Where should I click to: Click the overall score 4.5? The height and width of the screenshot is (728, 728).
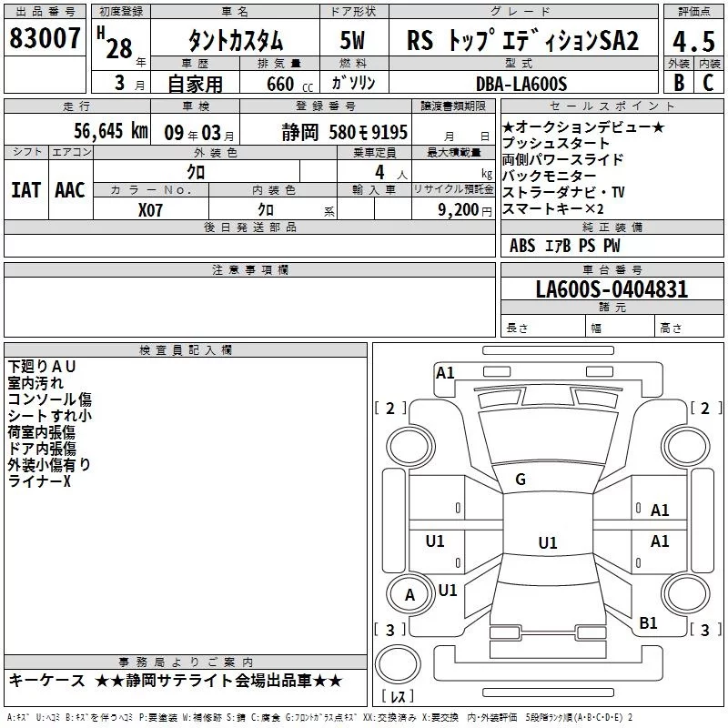tap(693, 41)
